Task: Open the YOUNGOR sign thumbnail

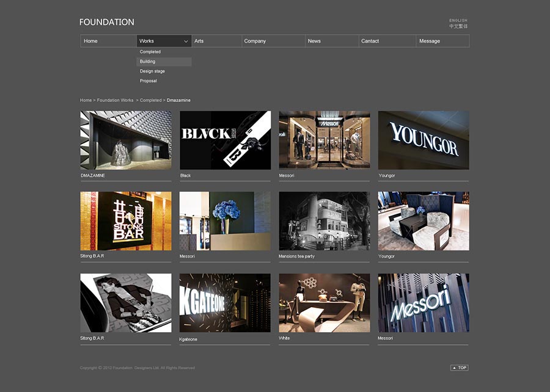Action: [424, 140]
